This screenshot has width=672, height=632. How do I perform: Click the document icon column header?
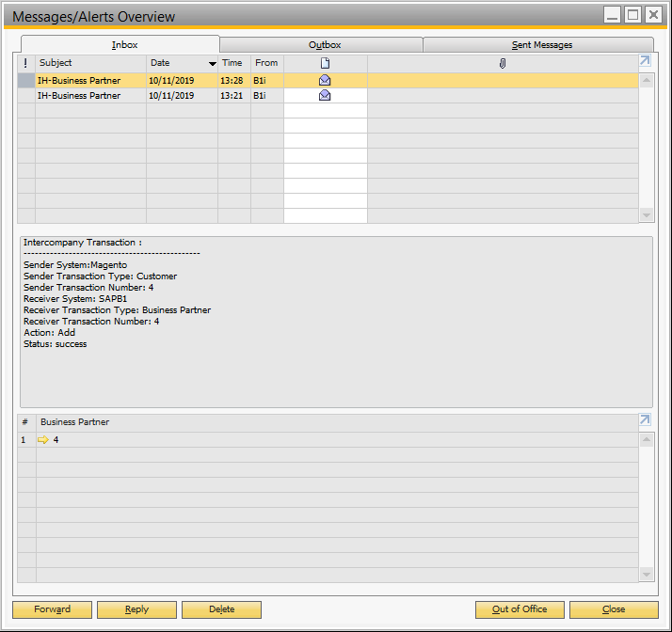[x=325, y=63]
